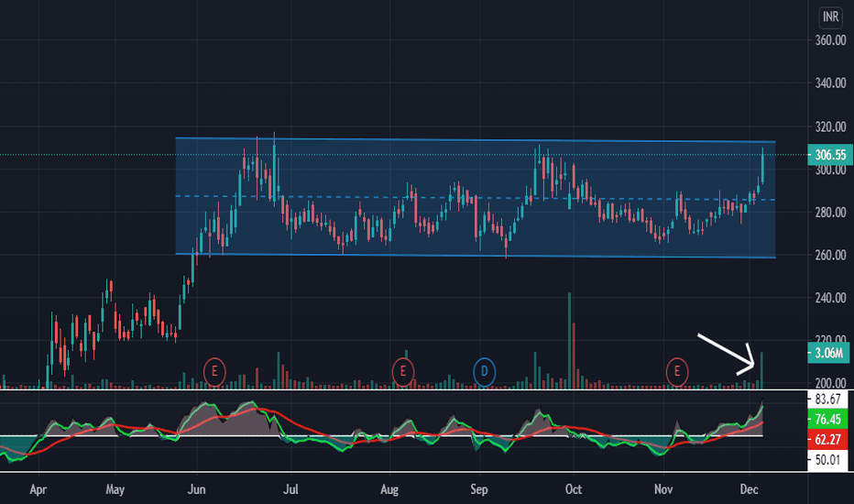The width and height of the screenshot is (854, 504).
Task: Select the dashed midline of the blue range box
Action: [476, 198]
